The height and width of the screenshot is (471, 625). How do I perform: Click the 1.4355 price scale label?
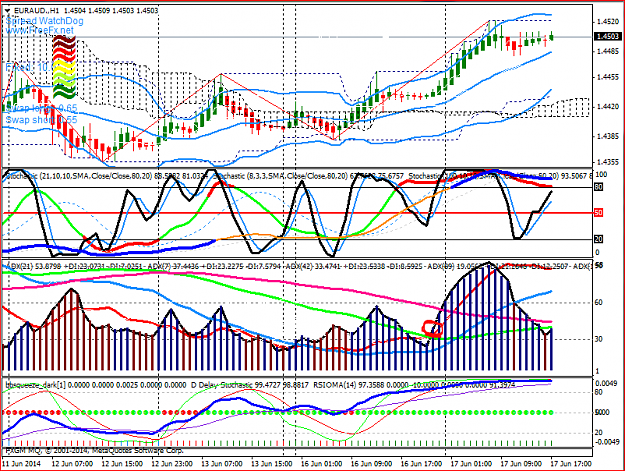[608, 162]
